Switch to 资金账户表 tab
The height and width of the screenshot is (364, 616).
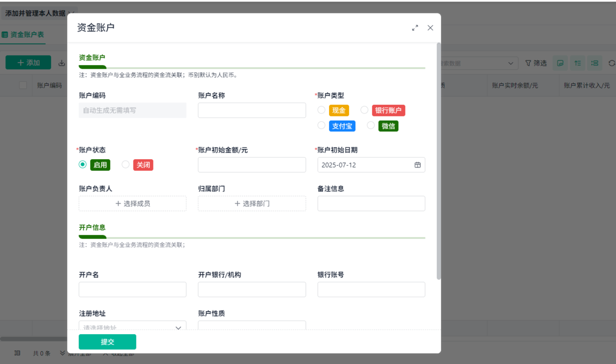click(23, 34)
